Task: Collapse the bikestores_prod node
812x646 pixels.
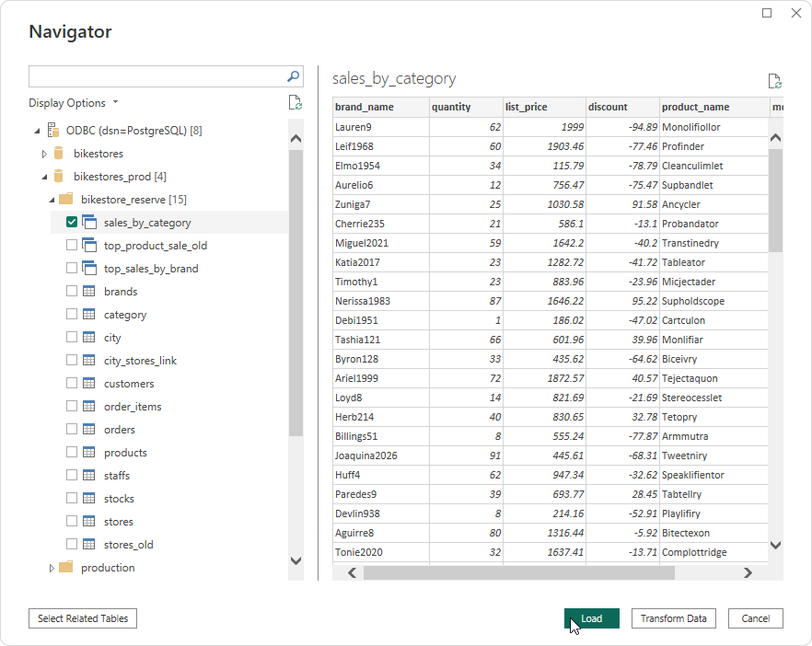Action: tap(44, 177)
